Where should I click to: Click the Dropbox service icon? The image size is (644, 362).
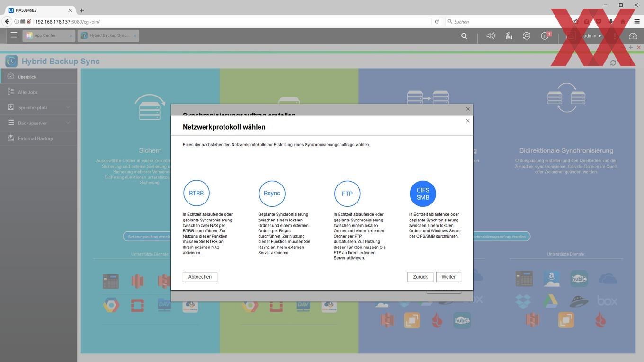[x=524, y=300]
